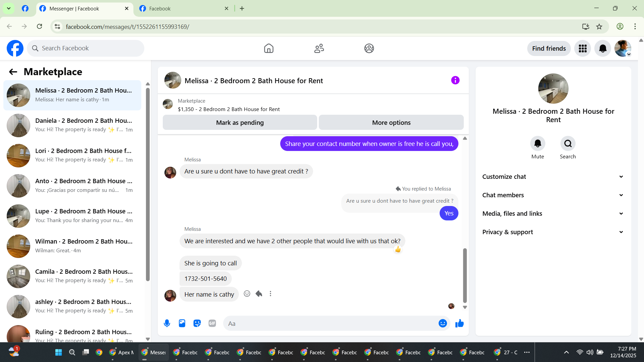Click Mark as pending button

(240, 122)
